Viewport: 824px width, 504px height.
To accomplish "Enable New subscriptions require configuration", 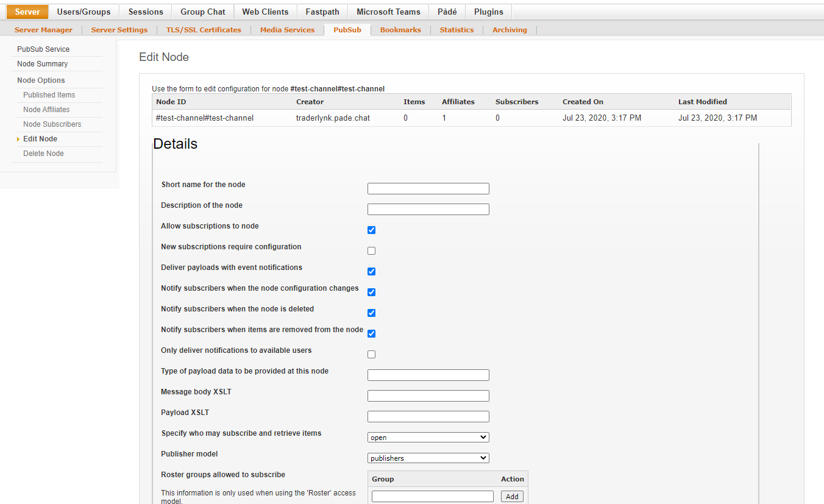I will point(371,250).
